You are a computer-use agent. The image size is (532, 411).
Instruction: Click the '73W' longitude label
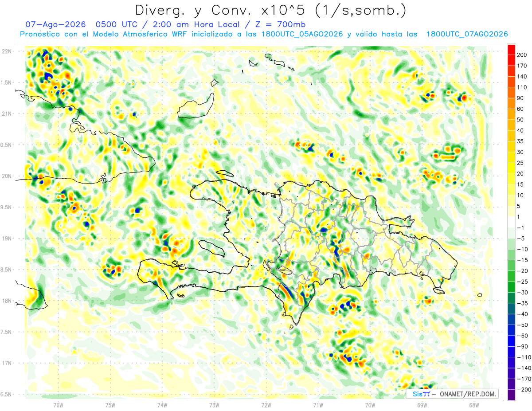coord(214,405)
